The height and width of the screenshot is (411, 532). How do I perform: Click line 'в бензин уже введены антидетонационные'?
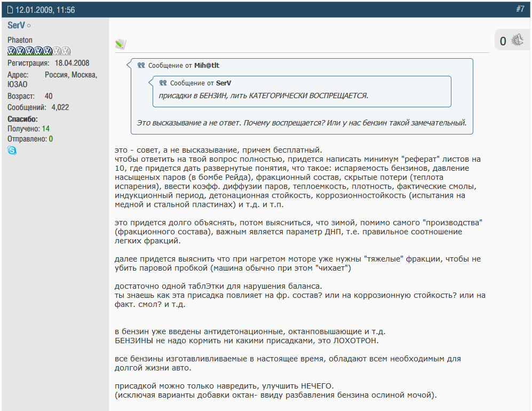pos(250,331)
